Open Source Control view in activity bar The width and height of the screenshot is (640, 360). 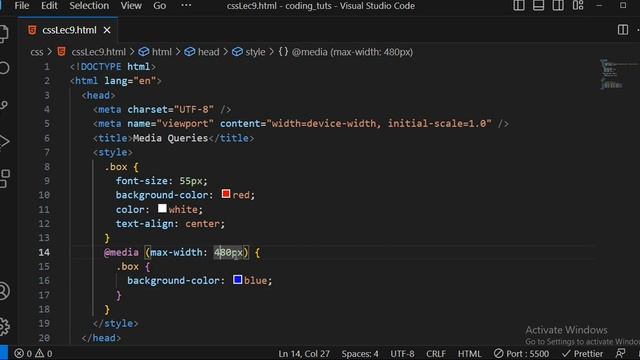pos(3,105)
